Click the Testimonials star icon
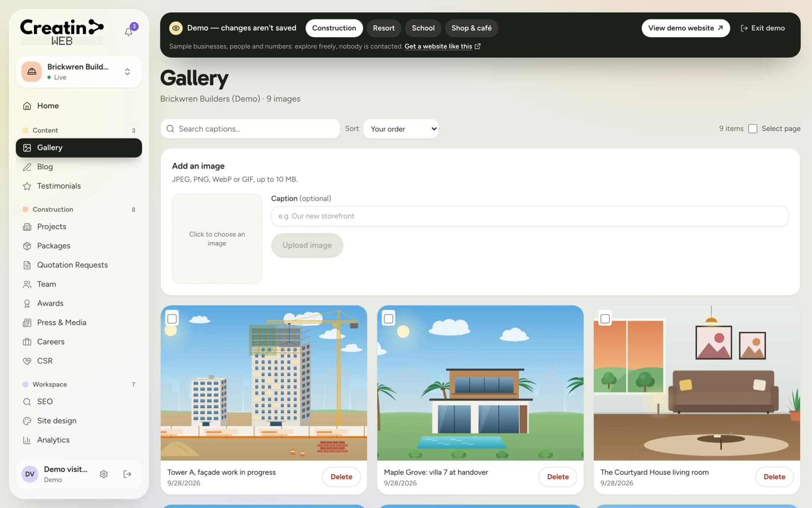 pos(27,186)
